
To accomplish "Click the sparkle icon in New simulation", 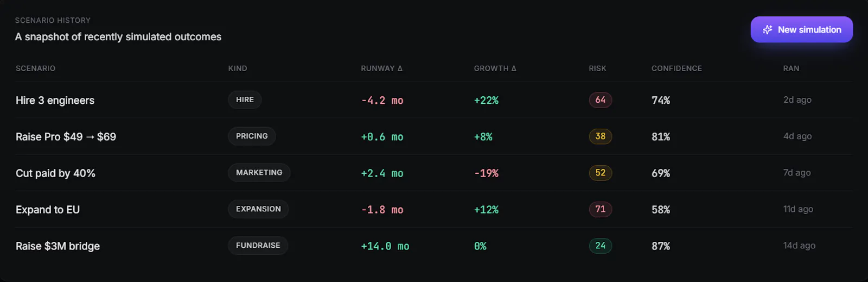I will (x=767, y=30).
